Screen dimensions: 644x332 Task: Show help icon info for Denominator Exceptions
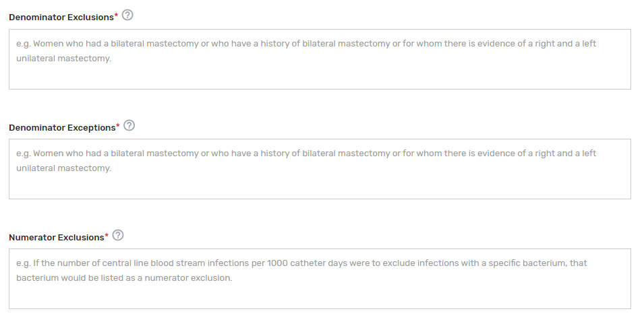[x=129, y=126]
